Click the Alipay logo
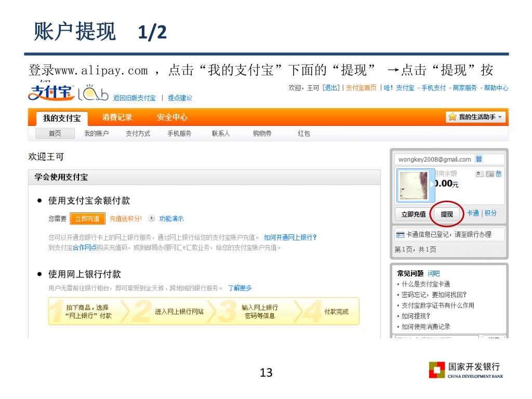532x399 pixels. (51, 92)
